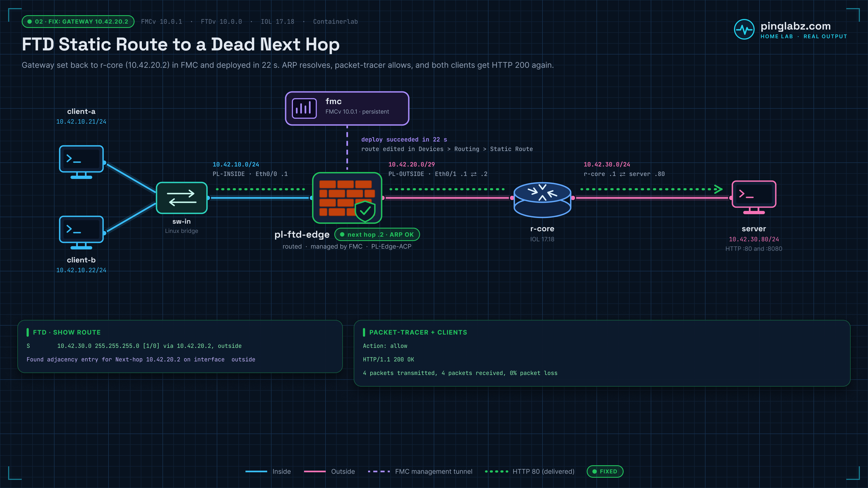The height and width of the screenshot is (488, 868).
Task: Click the PACKET-TRACER + CLIENTS panel heading
Action: (x=418, y=332)
